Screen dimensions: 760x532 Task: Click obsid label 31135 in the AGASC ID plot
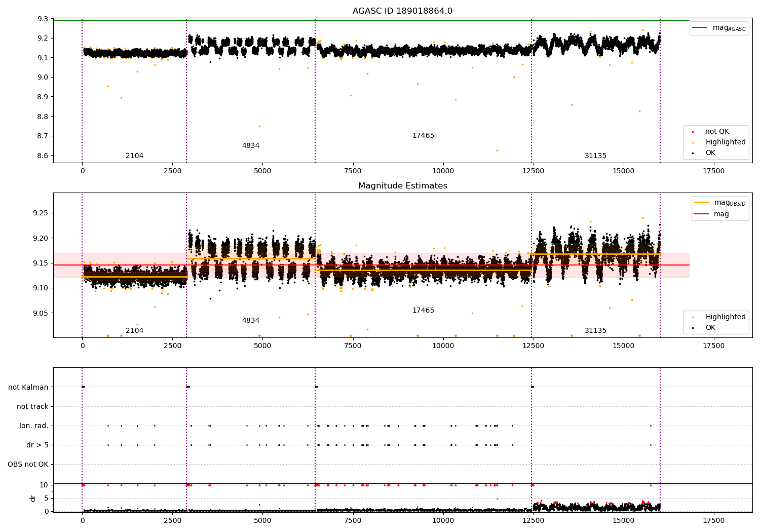click(595, 156)
